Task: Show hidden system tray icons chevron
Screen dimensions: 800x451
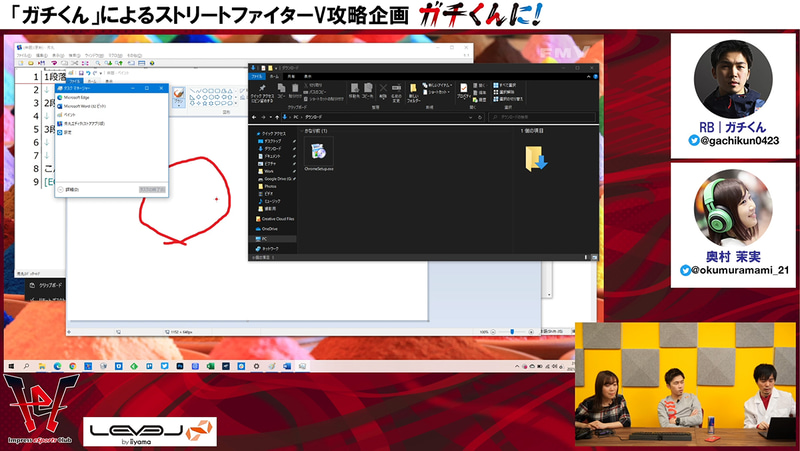Action: (x=517, y=366)
